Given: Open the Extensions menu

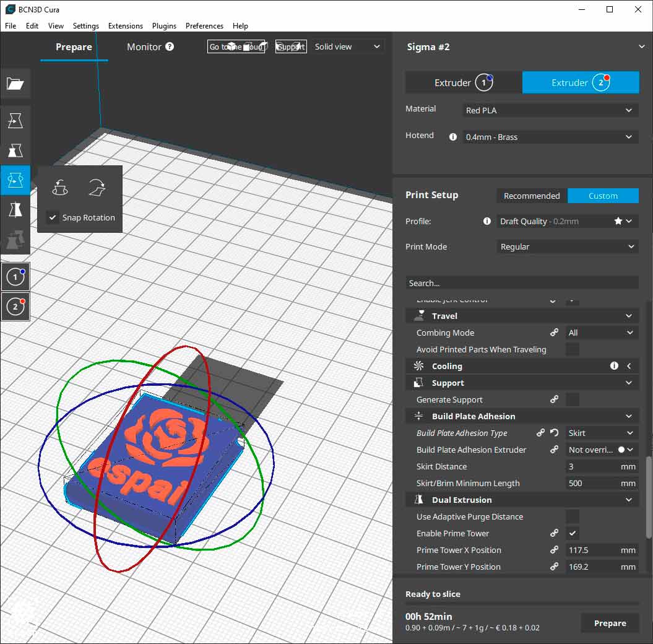Looking at the screenshot, I should (x=125, y=26).
